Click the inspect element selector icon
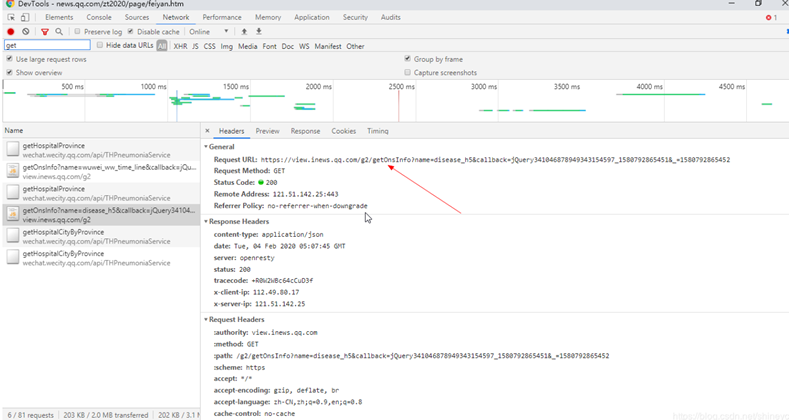789x420 pixels. [11, 17]
